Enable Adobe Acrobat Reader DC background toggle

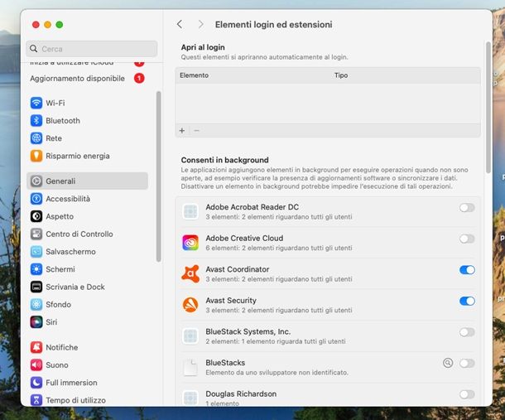[x=467, y=207]
